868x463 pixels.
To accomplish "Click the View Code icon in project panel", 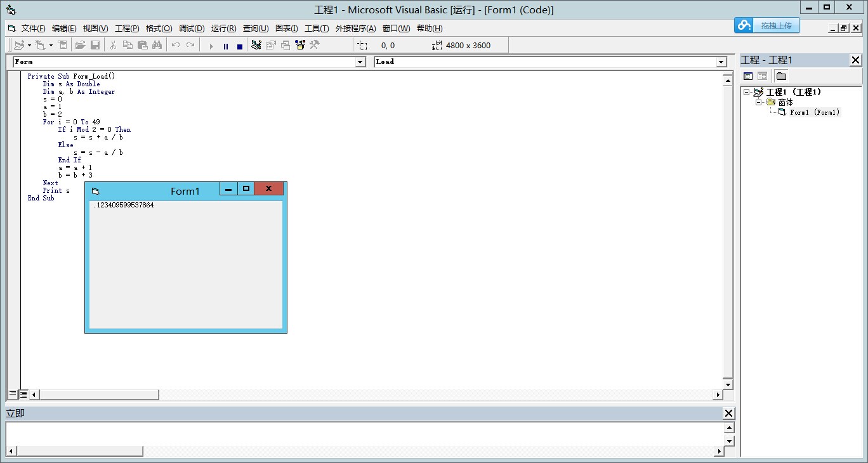I will (748, 76).
